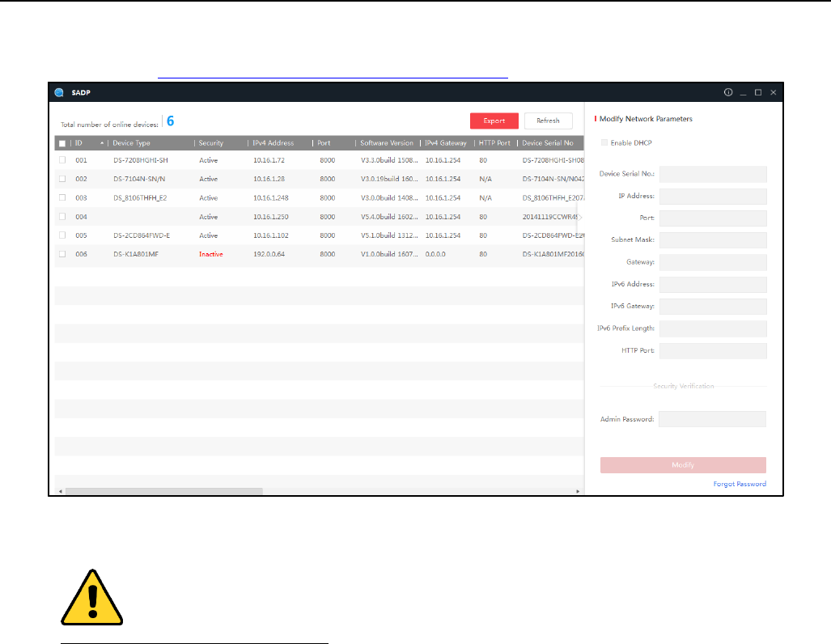Sort by Port column header
This screenshot has width=831, height=644.
click(x=324, y=143)
